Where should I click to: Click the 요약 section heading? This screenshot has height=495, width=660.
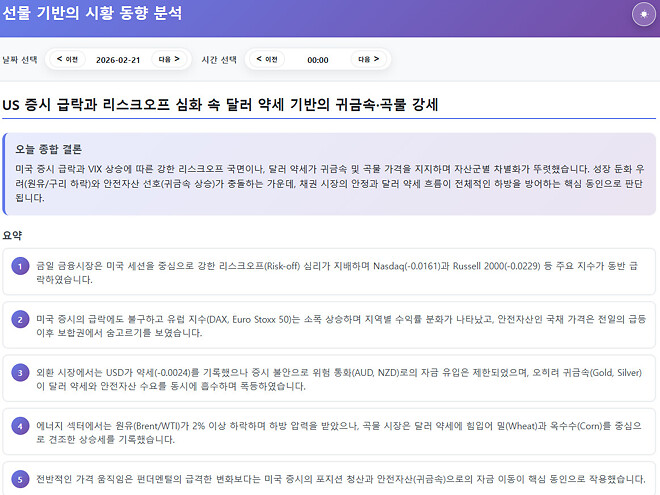pyautogui.click(x=12, y=235)
